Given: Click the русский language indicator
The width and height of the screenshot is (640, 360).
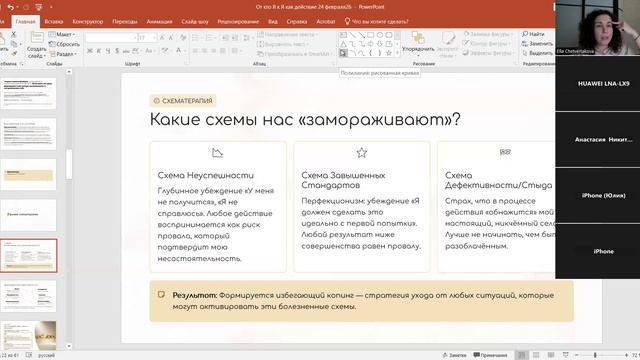Looking at the screenshot, I should (x=46, y=355).
